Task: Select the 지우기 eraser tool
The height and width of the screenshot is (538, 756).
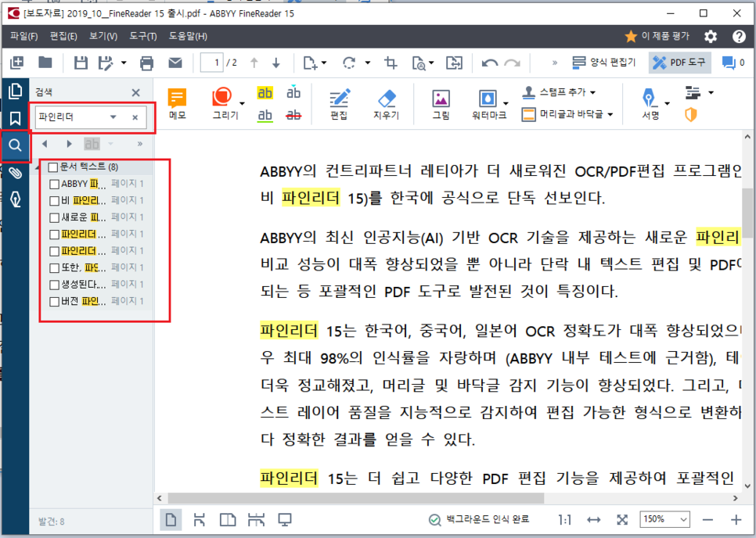Action: point(386,103)
